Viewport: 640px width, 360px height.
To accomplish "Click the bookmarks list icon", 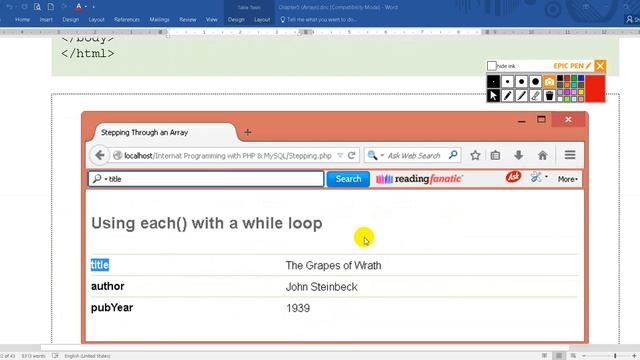I will point(496,155).
